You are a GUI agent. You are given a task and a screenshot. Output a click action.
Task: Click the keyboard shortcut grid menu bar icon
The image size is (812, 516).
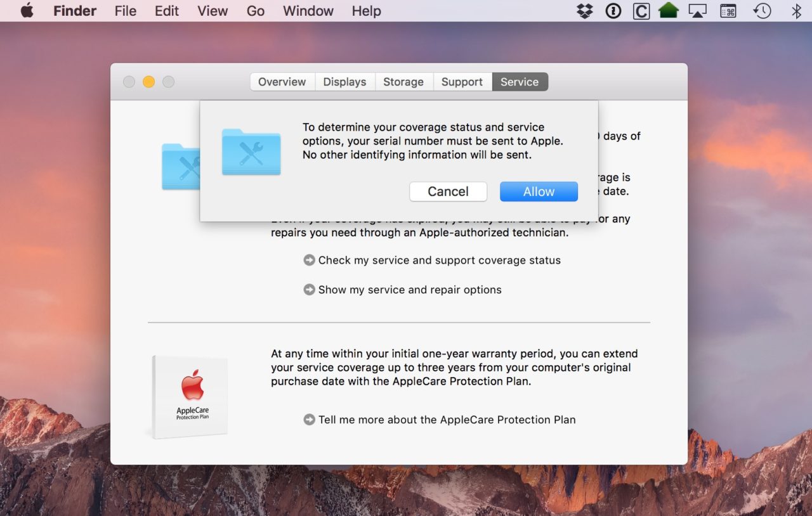(728, 11)
